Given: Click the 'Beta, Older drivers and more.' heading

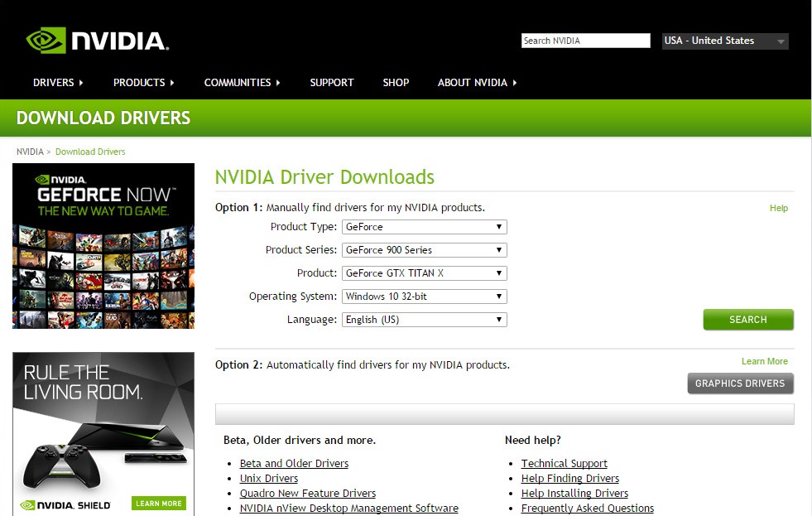Looking at the screenshot, I should click(x=300, y=440).
